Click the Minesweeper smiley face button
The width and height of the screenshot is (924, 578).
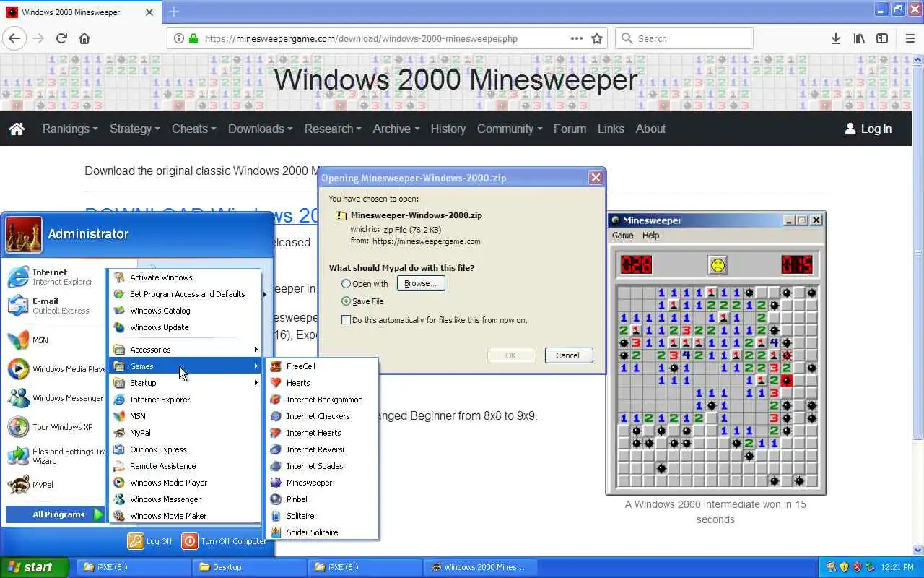(x=718, y=265)
